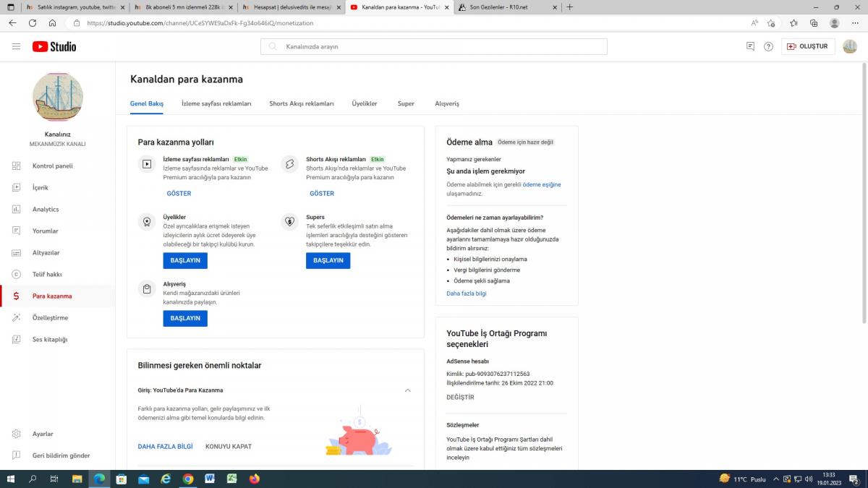Click BAŞLAYIN under Supers
This screenshot has width=868, height=488.
coord(328,260)
